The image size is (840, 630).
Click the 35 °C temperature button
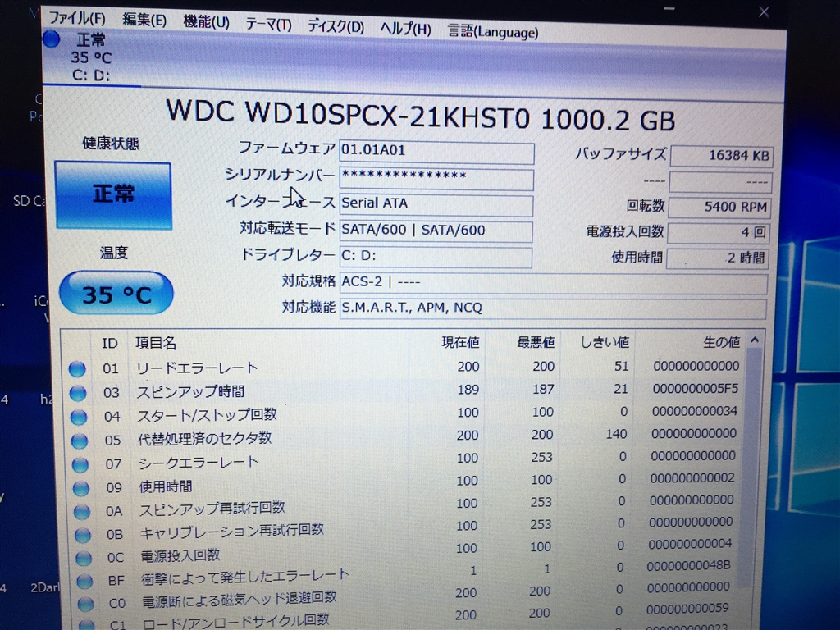coord(116,293)
